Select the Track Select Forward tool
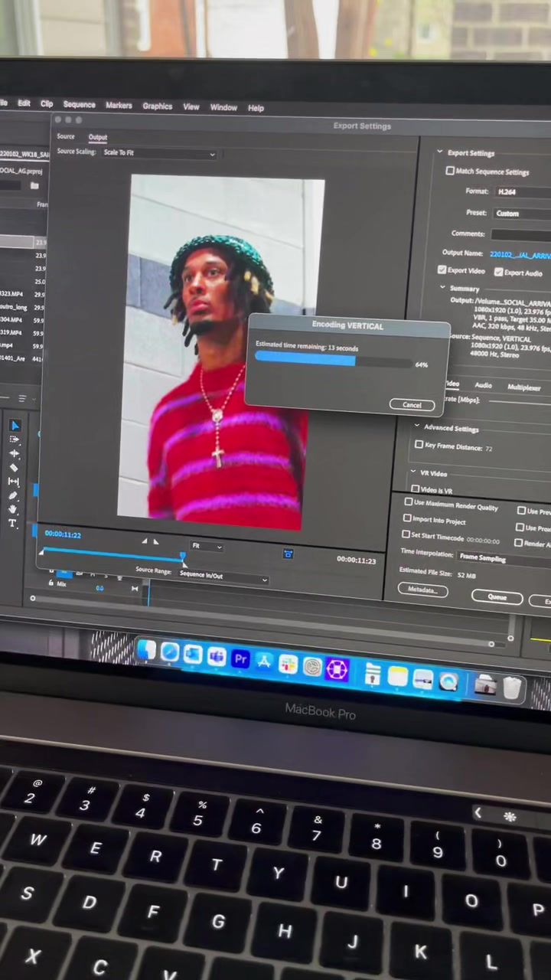 point(15,439)
